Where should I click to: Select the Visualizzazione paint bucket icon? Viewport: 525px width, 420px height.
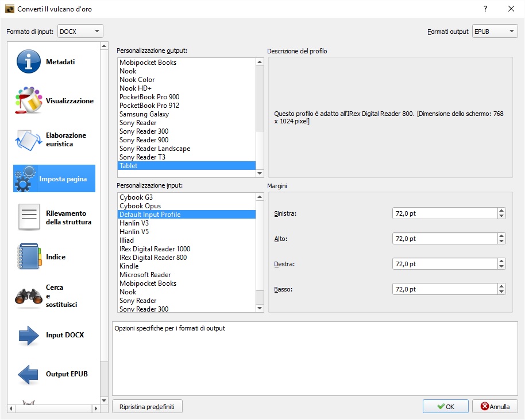tap(28, 100)
